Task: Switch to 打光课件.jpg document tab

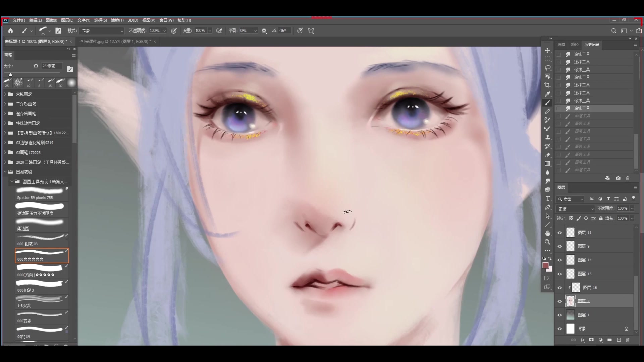Action: point(115,42)
